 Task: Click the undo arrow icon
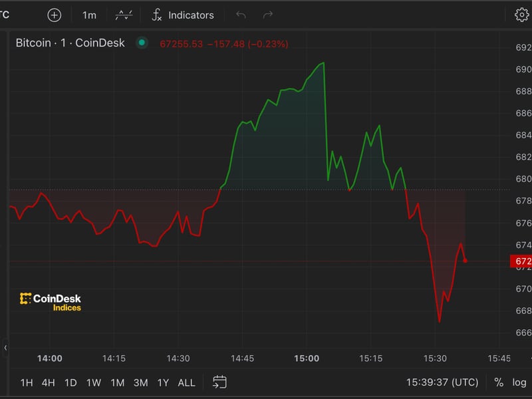tap(241, 15)
